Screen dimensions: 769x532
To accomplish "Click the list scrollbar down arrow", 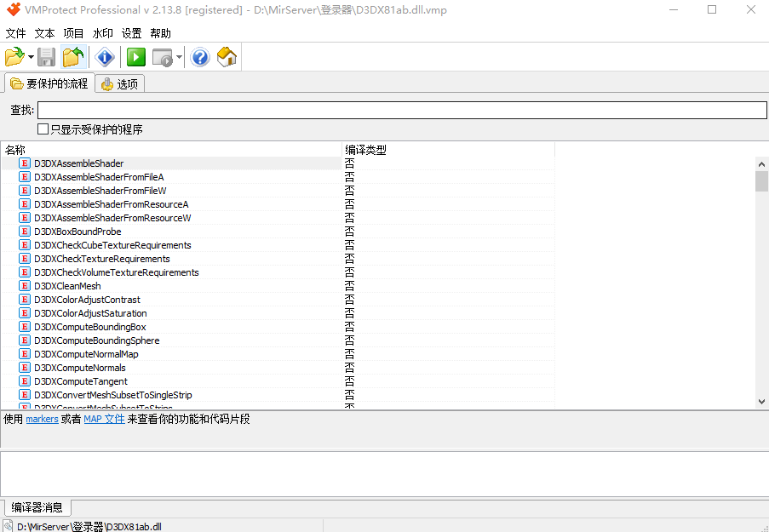I will (x=761, y=401).
